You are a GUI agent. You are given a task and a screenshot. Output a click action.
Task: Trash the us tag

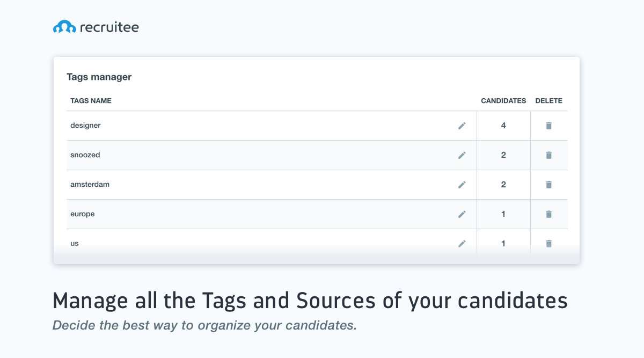tap(548, 244)
